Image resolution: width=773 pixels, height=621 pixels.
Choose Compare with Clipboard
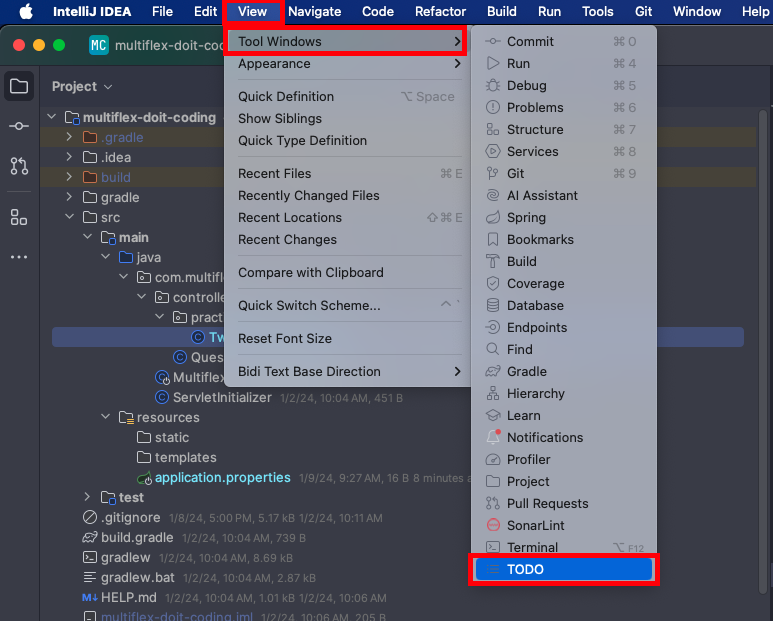click(350, 273)
